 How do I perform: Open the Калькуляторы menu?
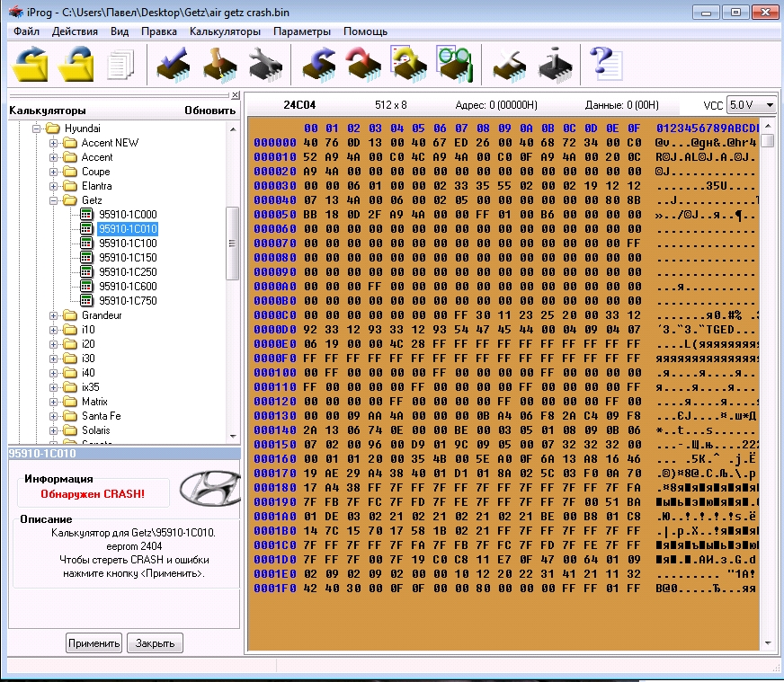point(225,31)
